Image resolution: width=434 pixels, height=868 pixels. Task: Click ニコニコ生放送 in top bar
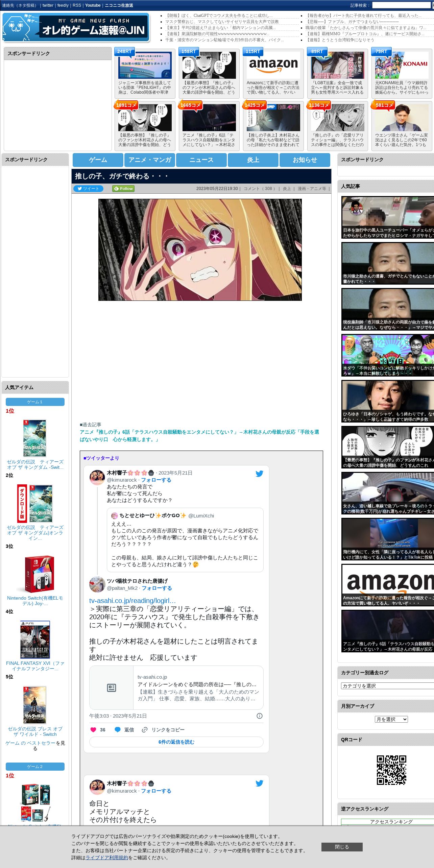119,5
